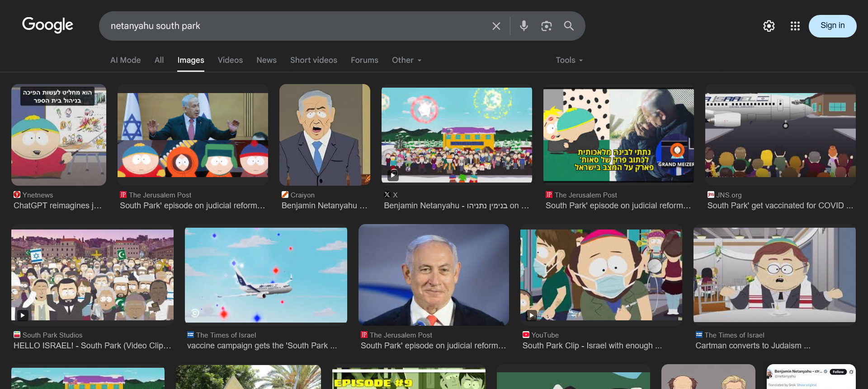The height and width of the screenshot is (389, 868).
Task: Start a voice search with the microphone
Action: click(524, 26)
